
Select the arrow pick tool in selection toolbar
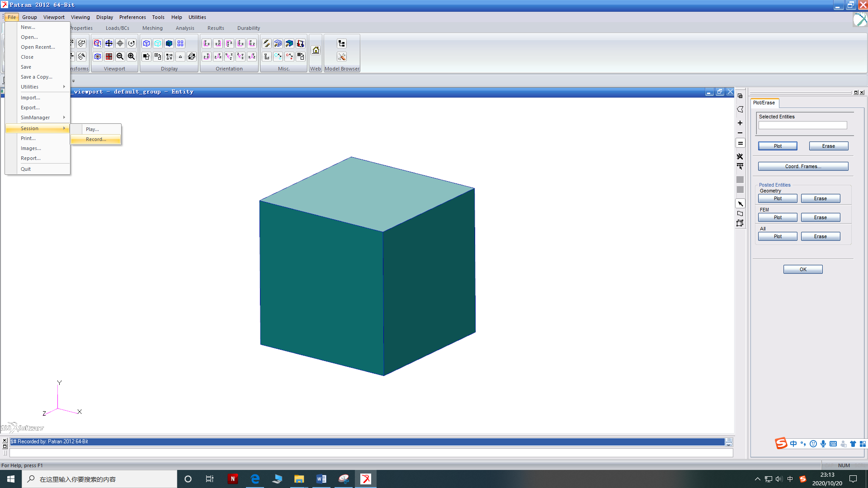tap(740, 204)
